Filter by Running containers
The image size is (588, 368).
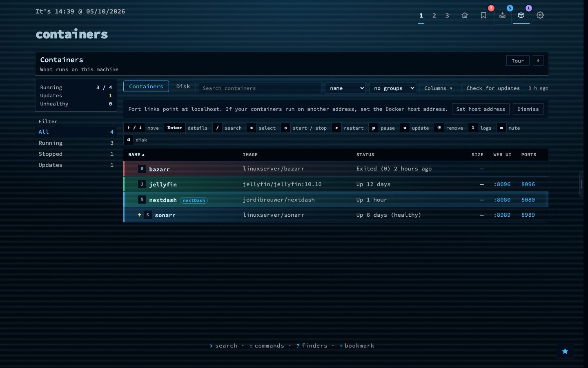coord(76,143)
